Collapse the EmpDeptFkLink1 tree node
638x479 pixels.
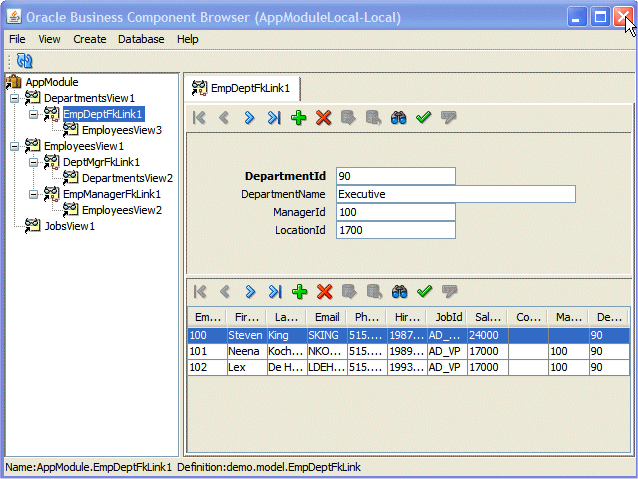pyautogui.click(x=33, y=114)
